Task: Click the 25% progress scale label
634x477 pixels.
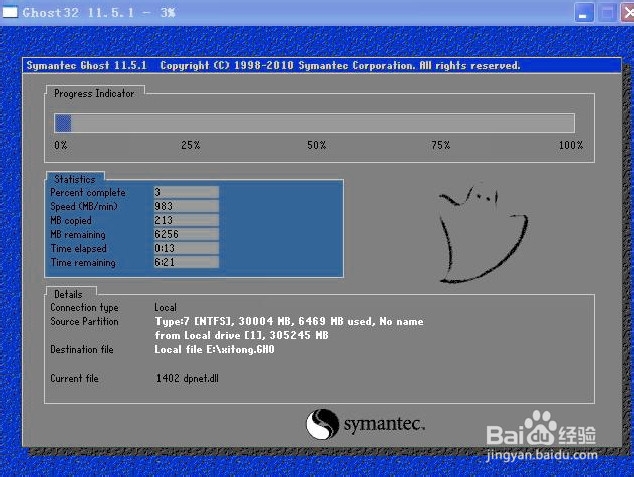Action: click(190, 145)
